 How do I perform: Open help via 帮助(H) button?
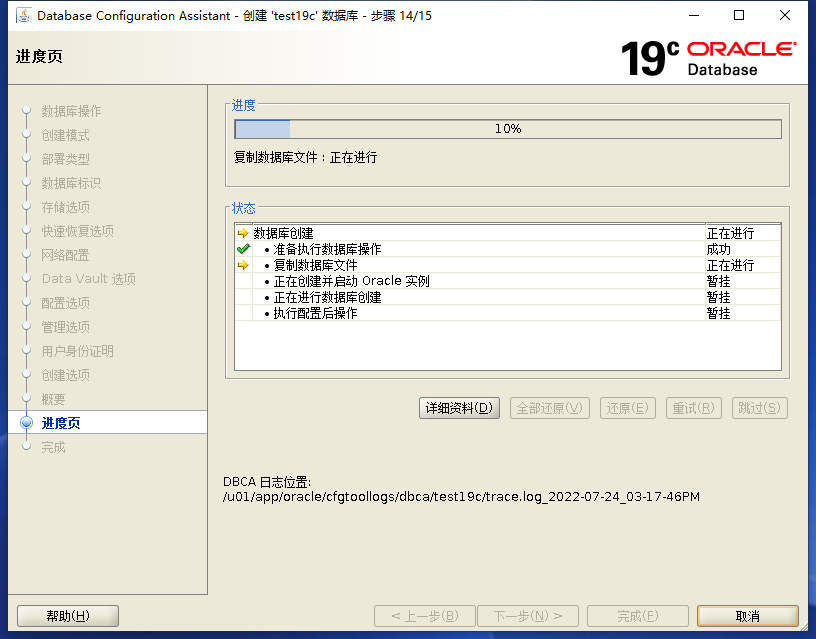coord(68,616)
